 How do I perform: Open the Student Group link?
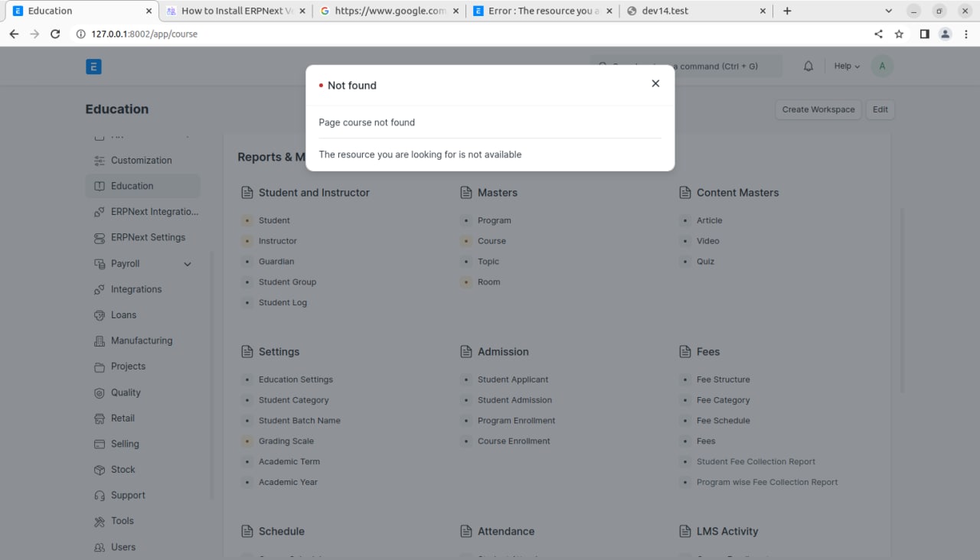pyautogui.click(x=287, y=282)
